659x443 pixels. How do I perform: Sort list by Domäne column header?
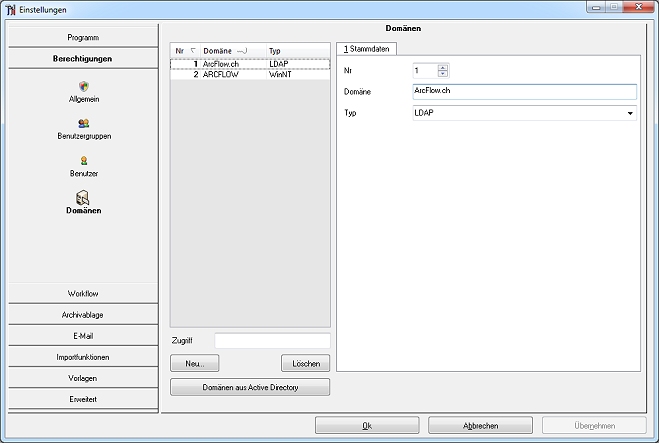tap(233, 51)
